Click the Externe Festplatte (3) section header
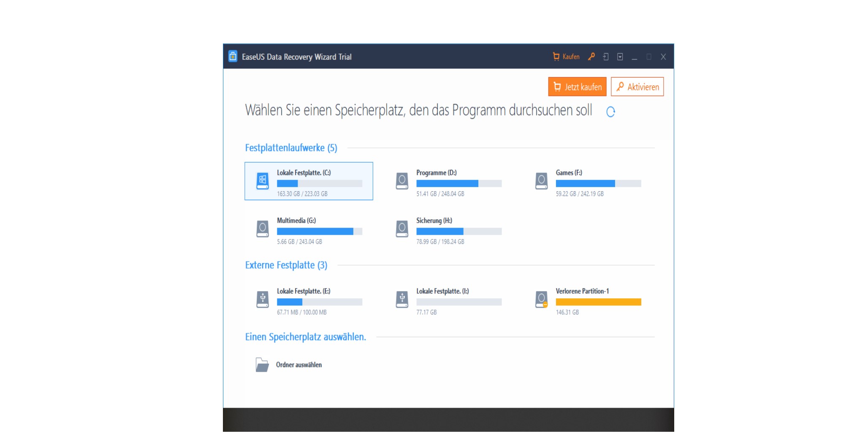The height and width of the screenshot is (436, 868). [x=286, y=265]
